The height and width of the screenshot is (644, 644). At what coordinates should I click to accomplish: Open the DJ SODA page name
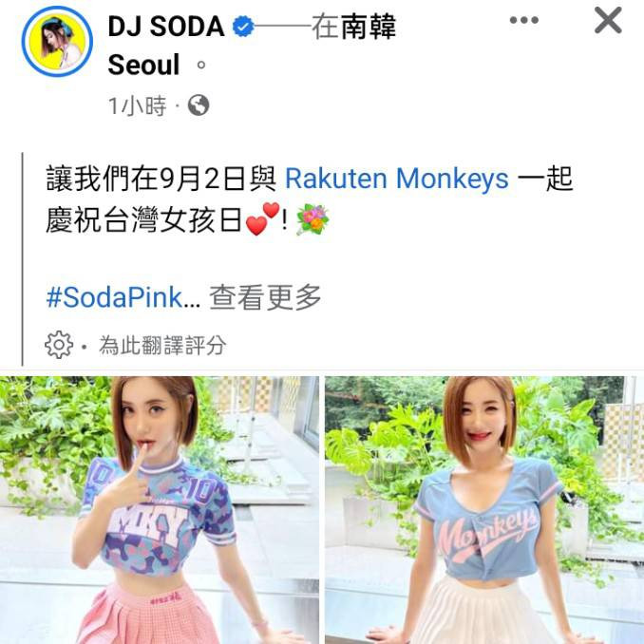pyautogui.click(x=166, y=27)
